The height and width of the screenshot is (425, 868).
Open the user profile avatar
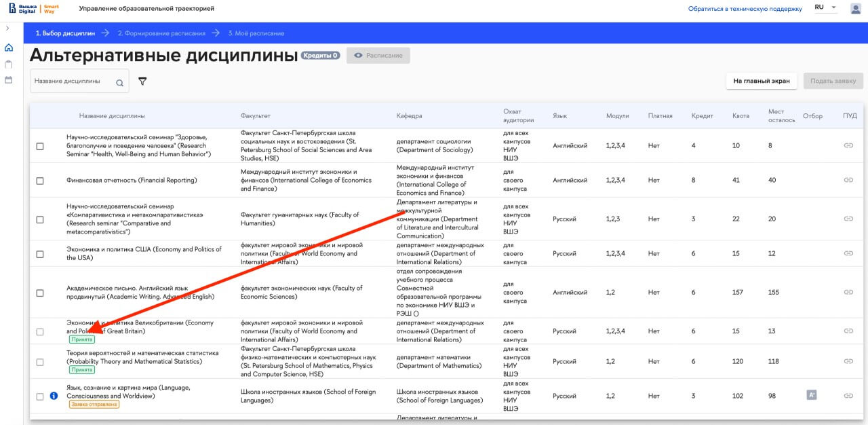tap(855, 8)
